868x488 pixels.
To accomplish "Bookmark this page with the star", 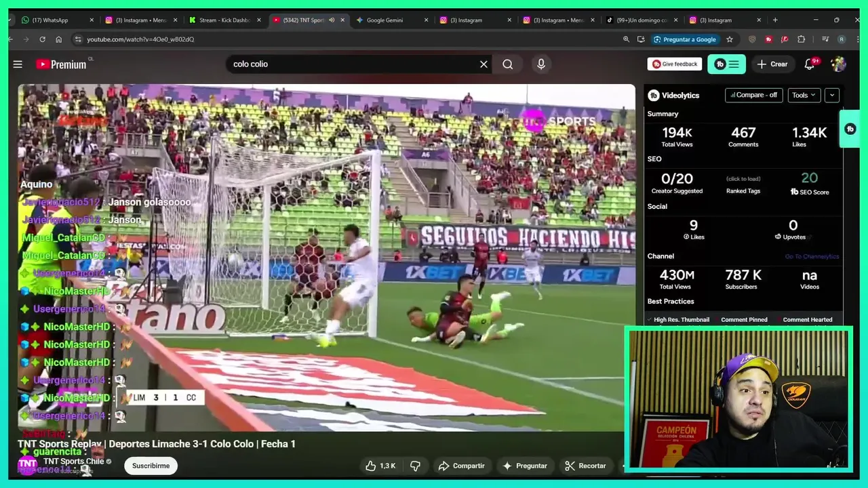I will pyautogui.click(x=730, y=39).
